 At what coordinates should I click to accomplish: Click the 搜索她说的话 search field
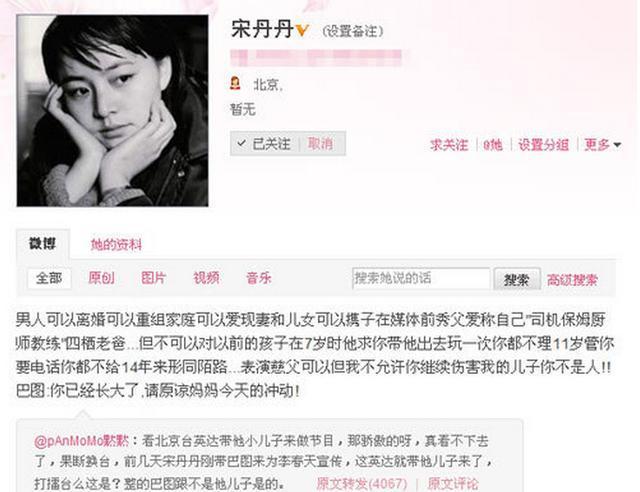[421, 278]
